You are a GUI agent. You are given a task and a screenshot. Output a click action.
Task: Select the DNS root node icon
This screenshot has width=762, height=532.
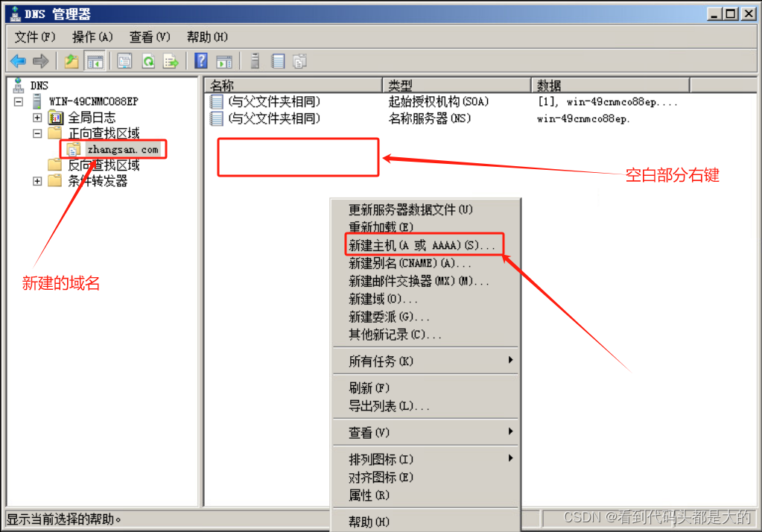click(x=16, y=85)
